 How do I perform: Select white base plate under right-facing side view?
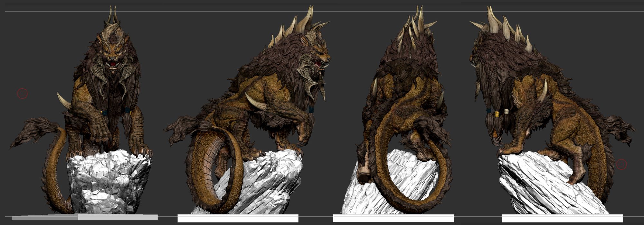click(x=238, y=219)
